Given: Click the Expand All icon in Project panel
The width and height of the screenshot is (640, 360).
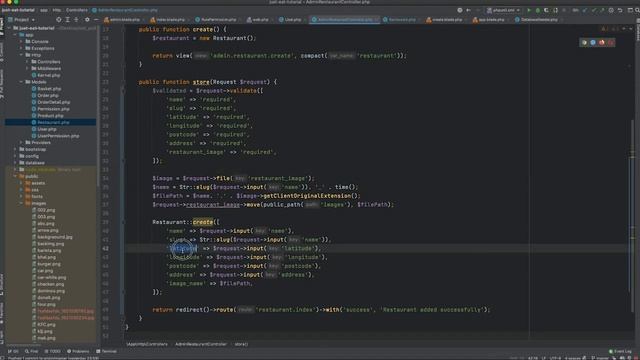Looking at the screenshot, I should [x=67, y=20].
